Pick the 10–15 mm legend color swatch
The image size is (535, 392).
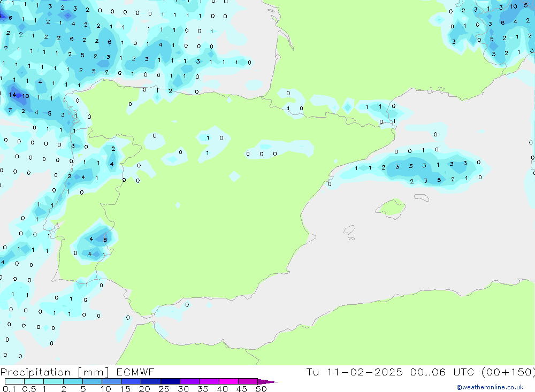tap(112, 381)
